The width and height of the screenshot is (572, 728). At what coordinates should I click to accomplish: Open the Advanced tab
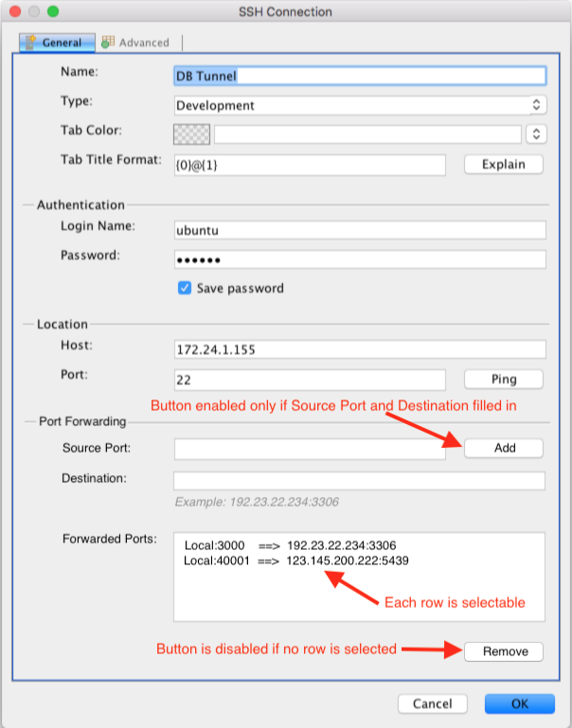tap(135, 43)
